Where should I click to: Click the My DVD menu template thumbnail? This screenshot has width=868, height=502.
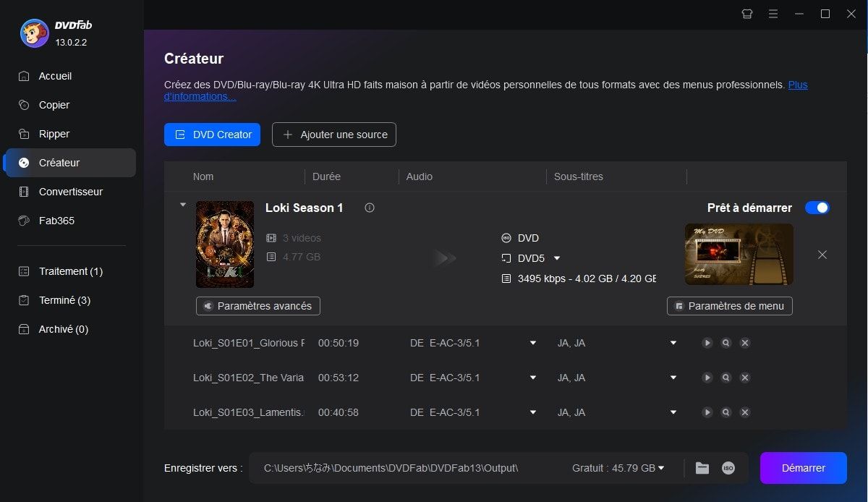[739, 254]
